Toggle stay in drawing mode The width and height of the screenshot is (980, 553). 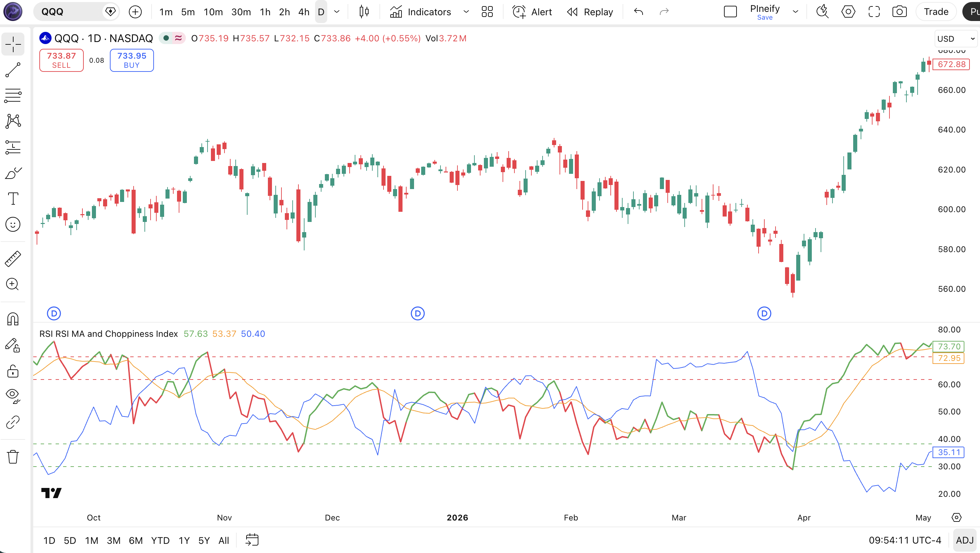pos(13,345)
